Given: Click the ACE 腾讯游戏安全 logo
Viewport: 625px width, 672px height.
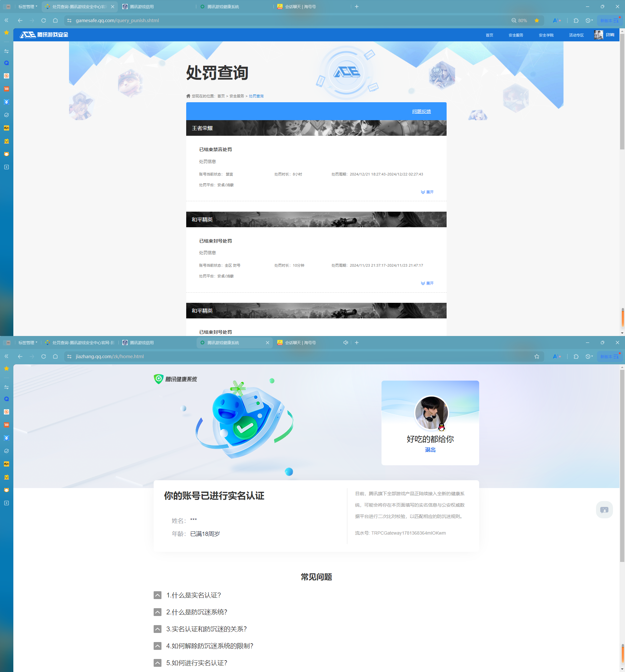Looking at the screenshot, I should [44, 35].
